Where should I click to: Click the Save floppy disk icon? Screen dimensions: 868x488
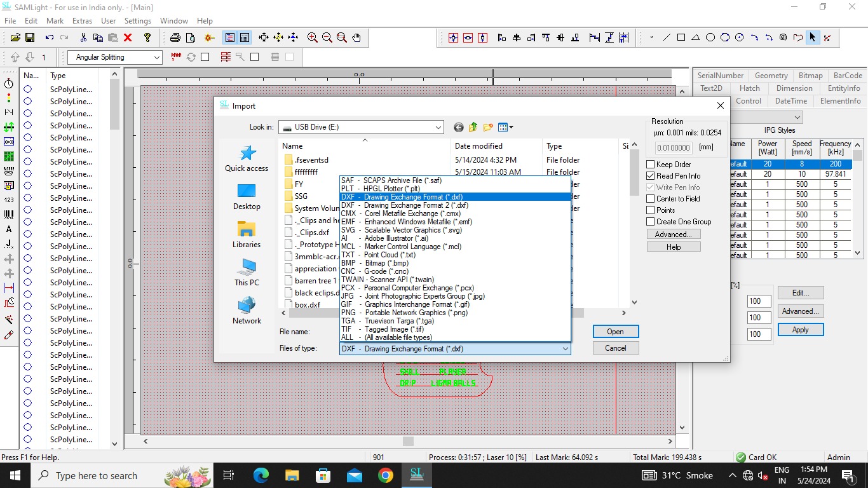pyautogui.click(x=29, y=37)
